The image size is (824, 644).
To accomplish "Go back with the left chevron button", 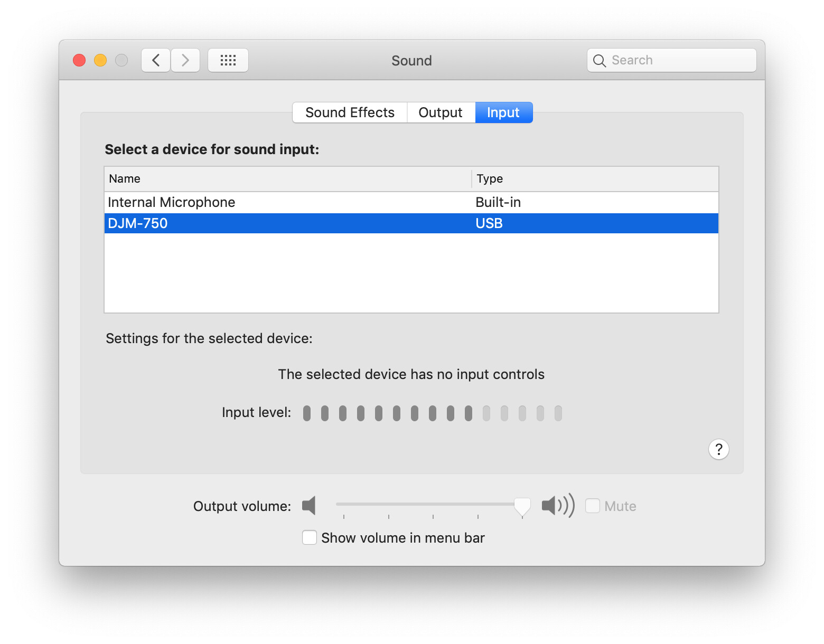I will point(156,60).
